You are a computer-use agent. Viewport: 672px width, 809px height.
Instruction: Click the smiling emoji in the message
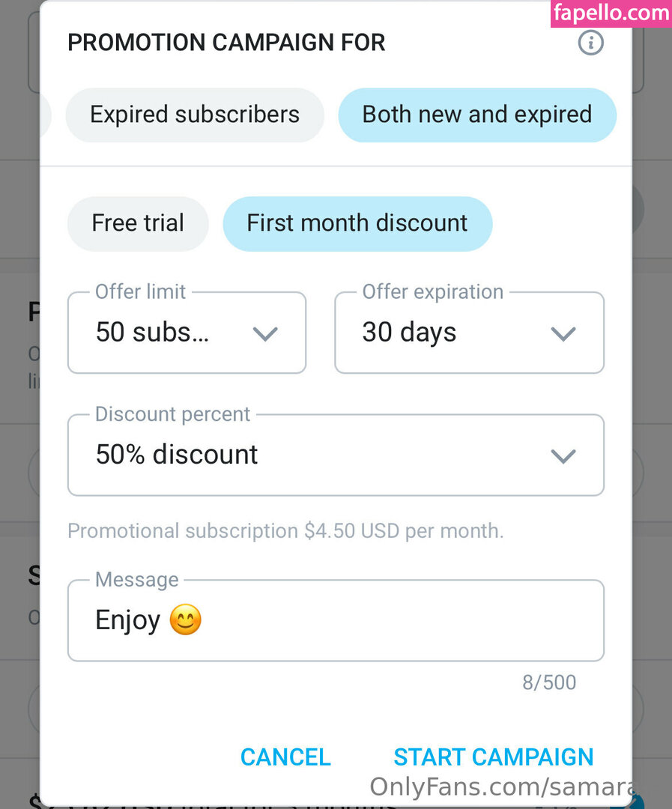(186, 620)
